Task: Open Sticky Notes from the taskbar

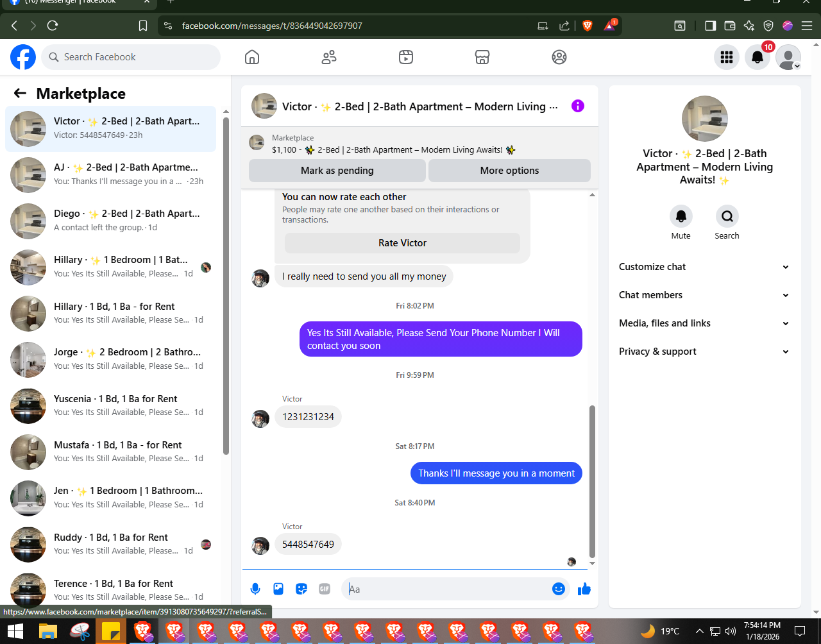Action: coord(112,631)
